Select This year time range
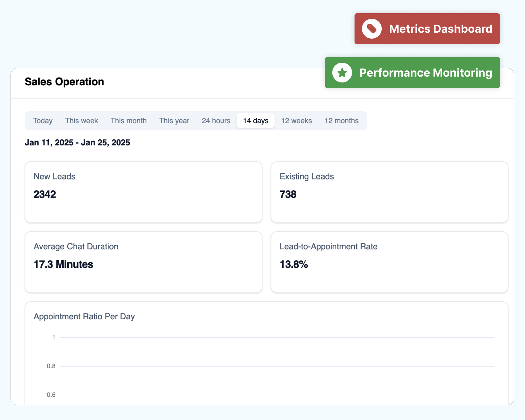 pos(174,121)
